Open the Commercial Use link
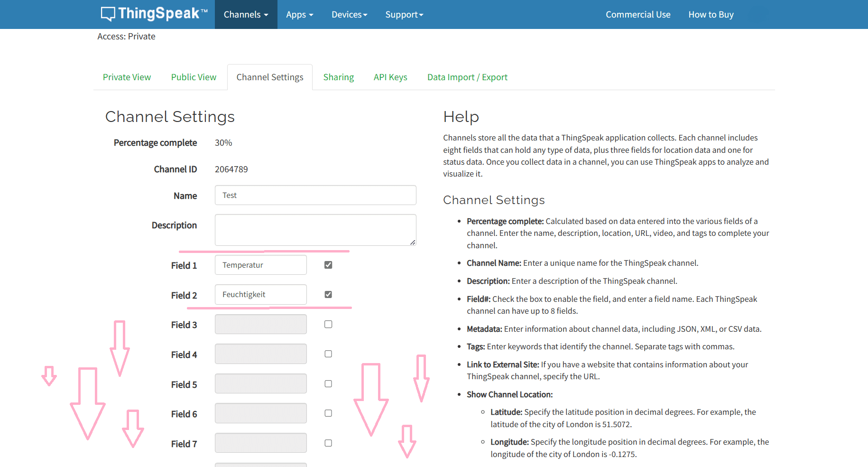This screenshot has height=467, width=868. click(637, 15)
